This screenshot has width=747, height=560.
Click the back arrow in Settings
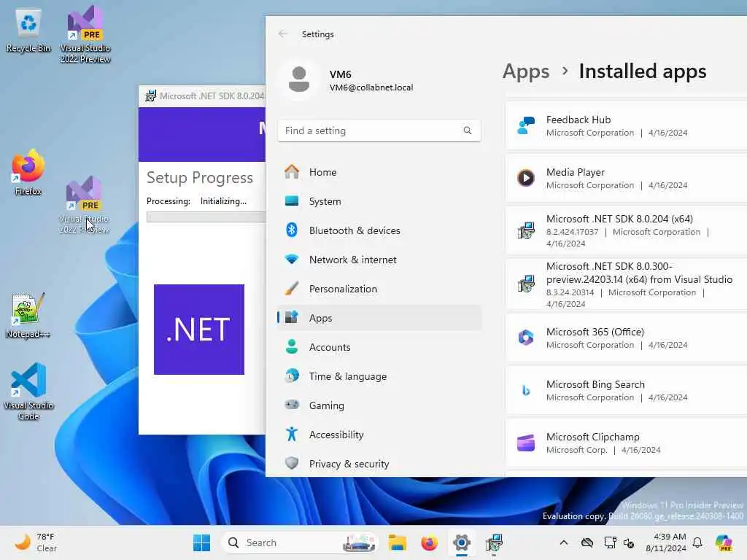pos(283,34)
